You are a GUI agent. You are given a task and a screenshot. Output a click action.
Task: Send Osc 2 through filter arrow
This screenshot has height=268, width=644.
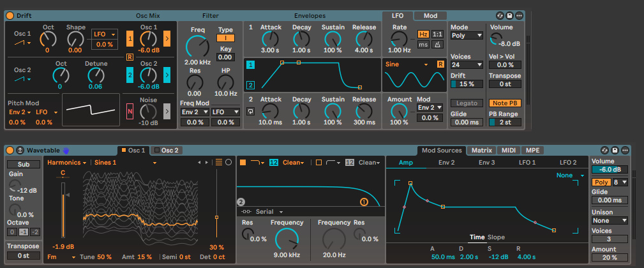click(x=167, y=75)
